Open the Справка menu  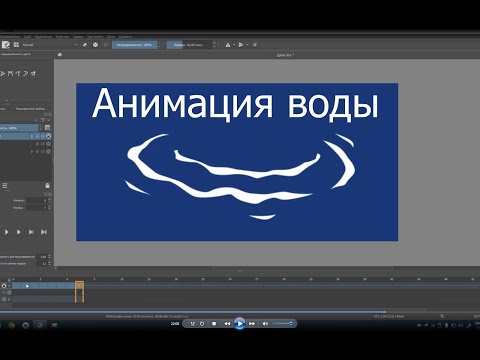[x=125, y=37]
